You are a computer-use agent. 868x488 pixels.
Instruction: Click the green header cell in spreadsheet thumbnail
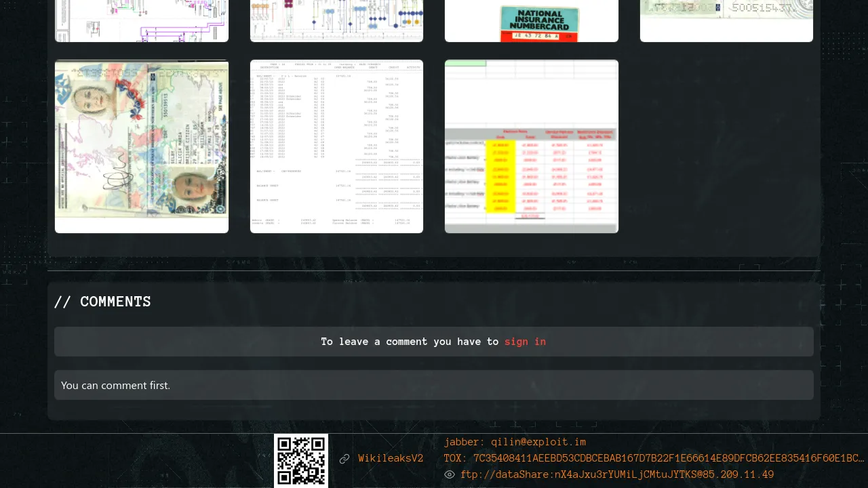[466, 64]
